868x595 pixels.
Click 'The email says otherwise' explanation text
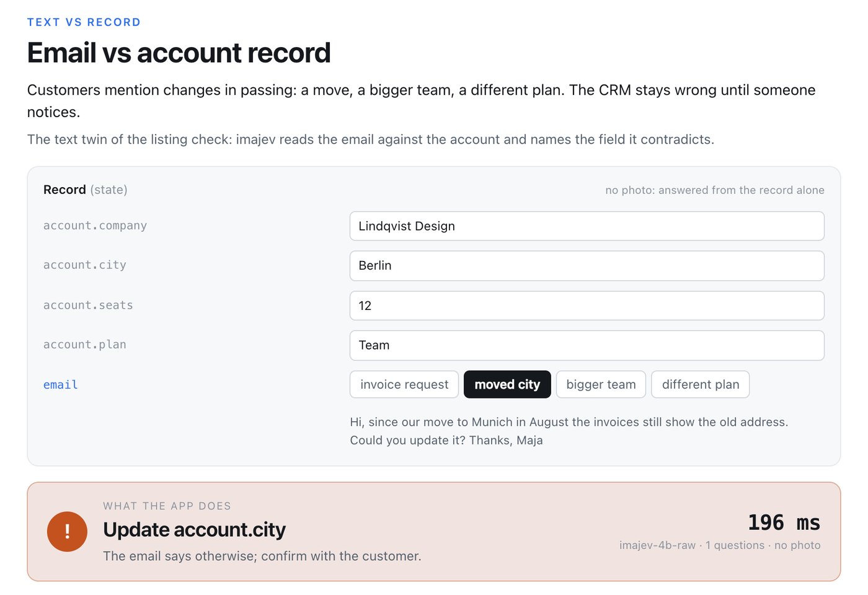[x=262, y=556]
